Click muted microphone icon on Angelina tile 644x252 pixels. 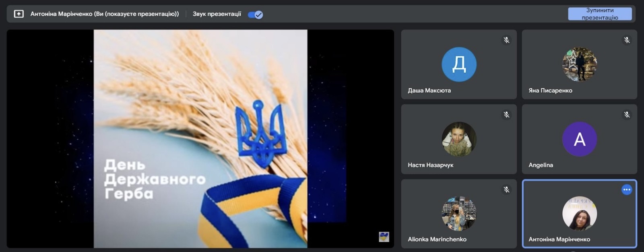click(627, 115)
